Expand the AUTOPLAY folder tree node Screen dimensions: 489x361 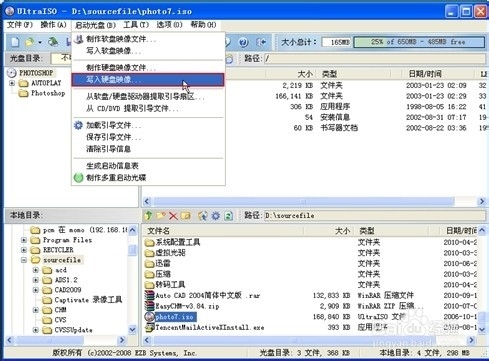(12, 83)
